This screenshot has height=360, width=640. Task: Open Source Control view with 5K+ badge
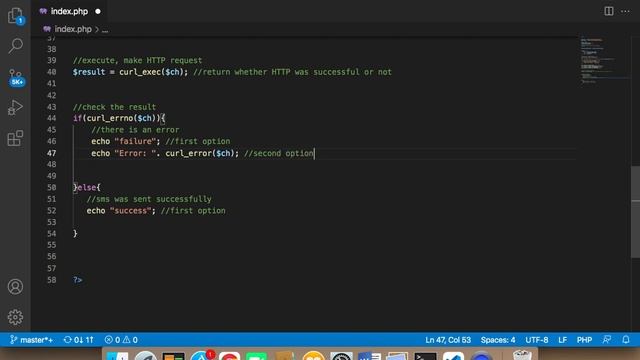click(16, 77)
